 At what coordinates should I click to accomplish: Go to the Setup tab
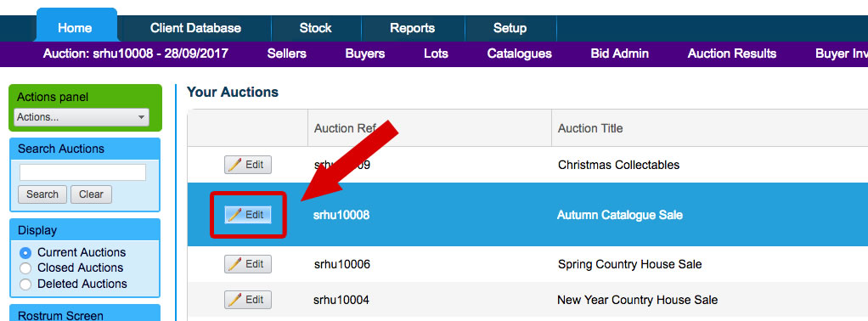[510, 28]
